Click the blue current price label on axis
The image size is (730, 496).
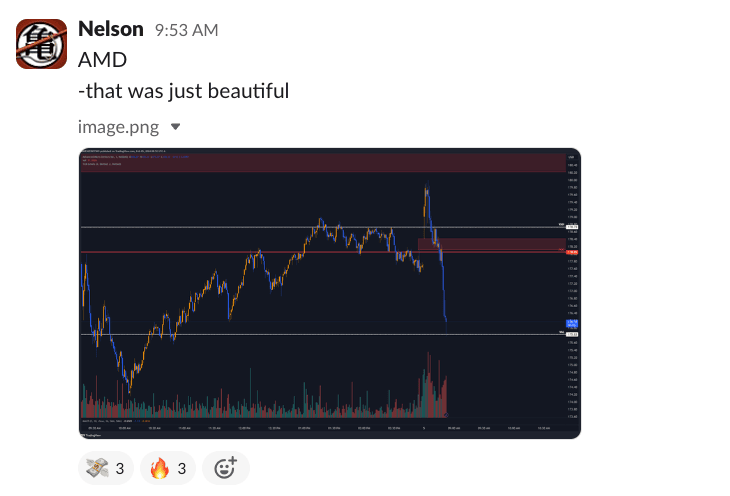[572, 323]
